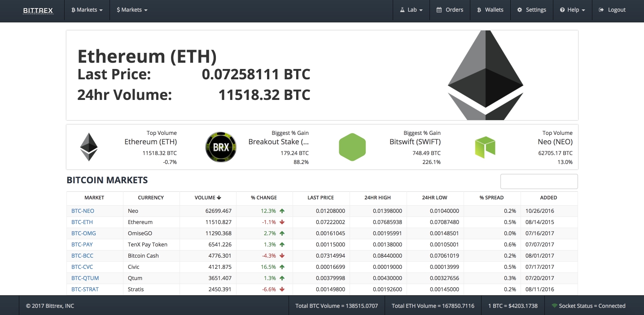
Task: Click the green wifi socket status icon
Action: [555, 306]
